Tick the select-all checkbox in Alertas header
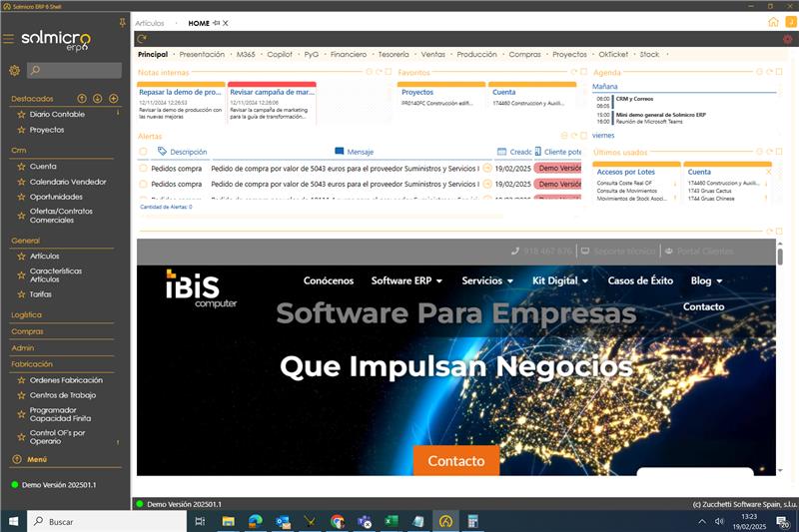This screenshot has height=532, width=799. point(143,151)
